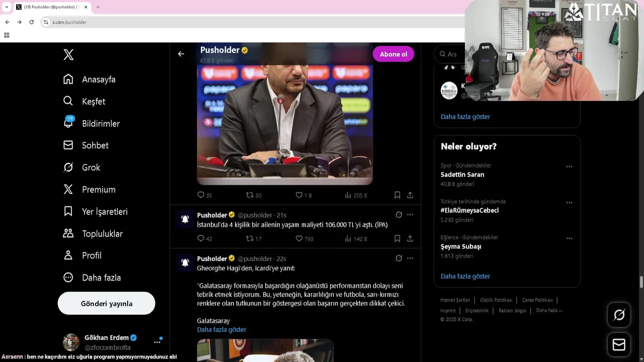Share the press conference photo post
Image resolution: width=644 pixels, height=362 pixels.
click(x=410, y=195)
